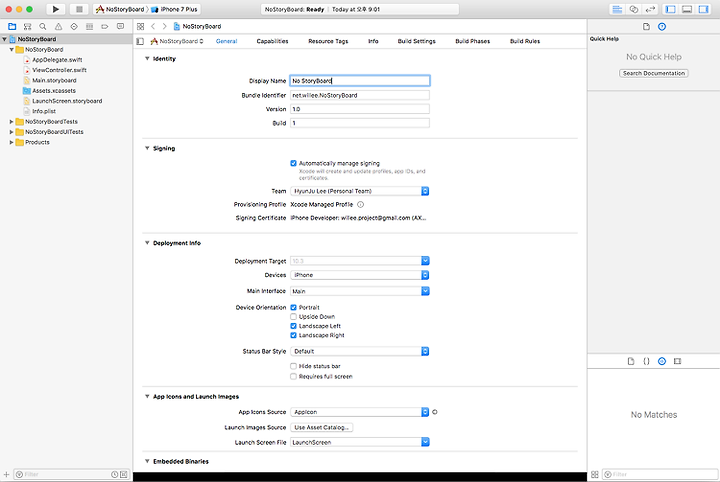Show the Code Snippet library
This screenshot has height=482, width=720.
point(646,361)
